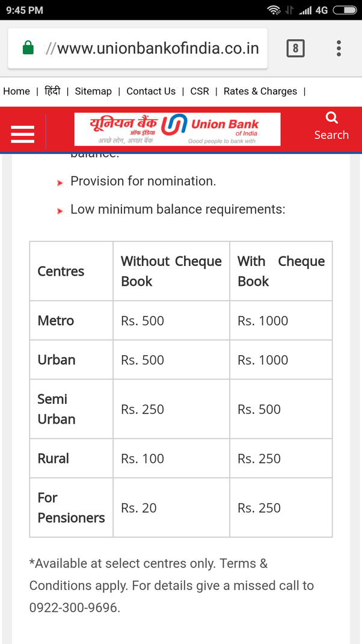The image size is (362, 644).
Task: Tap the missed call number 0922-300-9696
Action: point(73,607)
